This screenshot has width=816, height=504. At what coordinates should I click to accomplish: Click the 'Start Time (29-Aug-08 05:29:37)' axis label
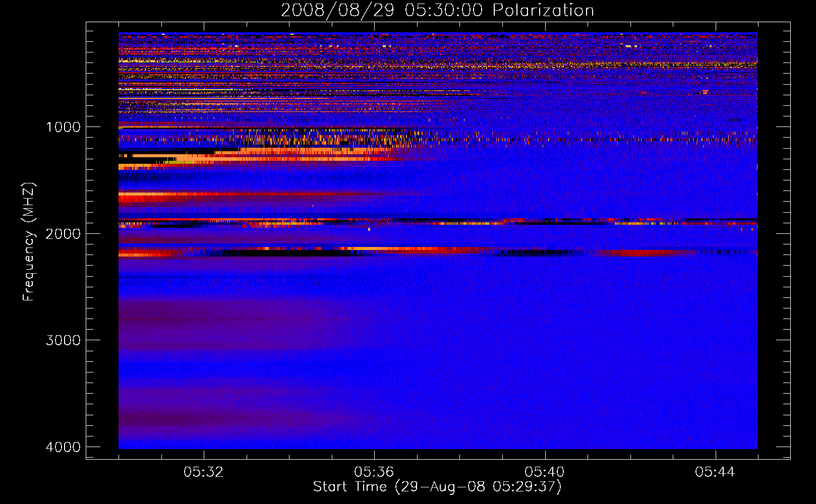[437, 487]
